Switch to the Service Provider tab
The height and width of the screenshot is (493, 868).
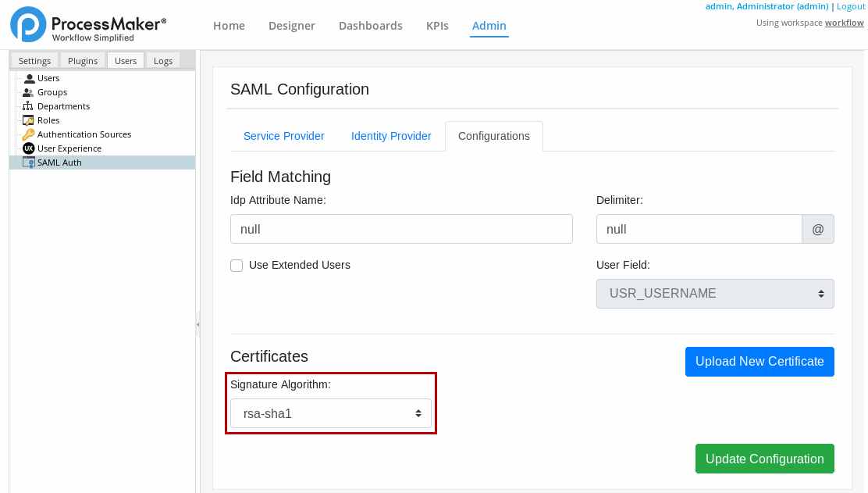[x=283, y=136]
